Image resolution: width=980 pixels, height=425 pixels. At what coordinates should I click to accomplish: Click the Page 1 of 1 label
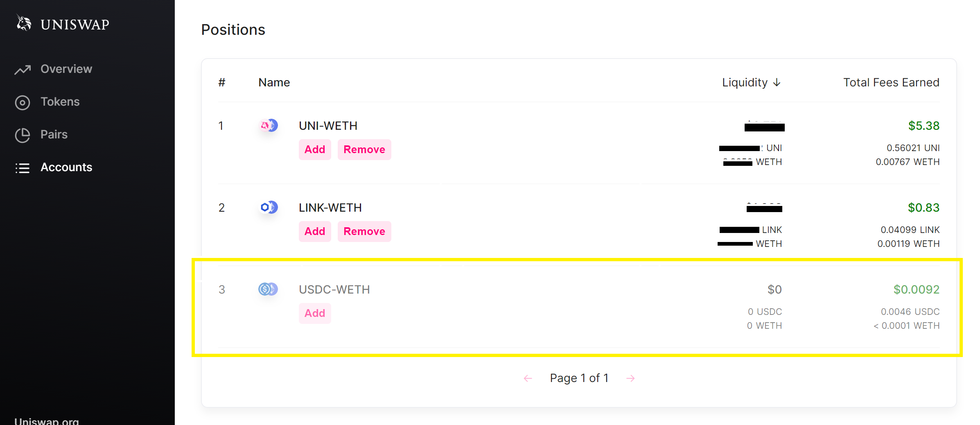click(579, 378)
